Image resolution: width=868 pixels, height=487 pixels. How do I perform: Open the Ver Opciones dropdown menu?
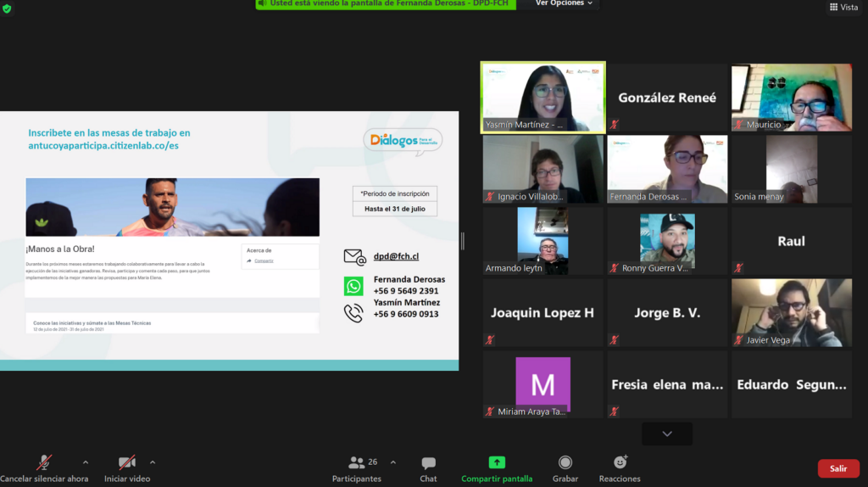click(565, 3)
